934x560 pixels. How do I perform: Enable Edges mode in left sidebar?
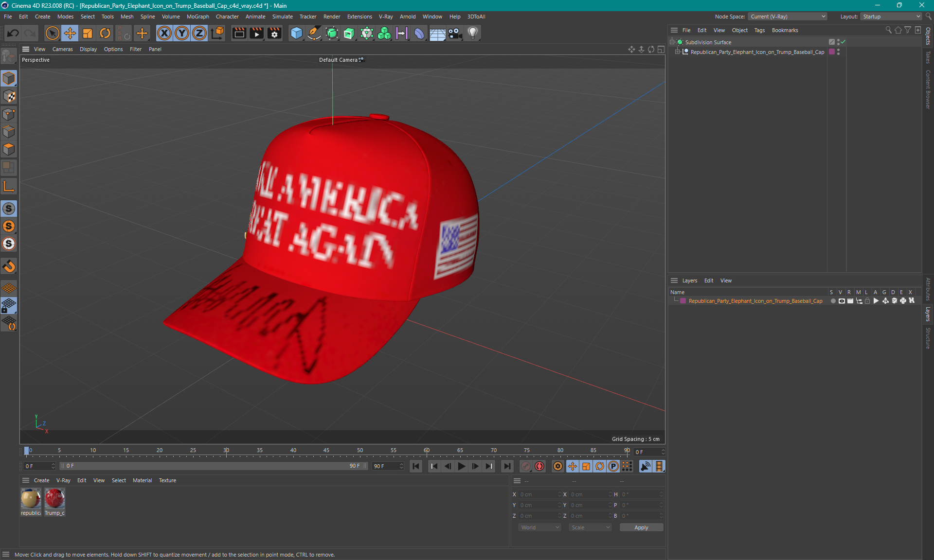[x=9, y=132]
